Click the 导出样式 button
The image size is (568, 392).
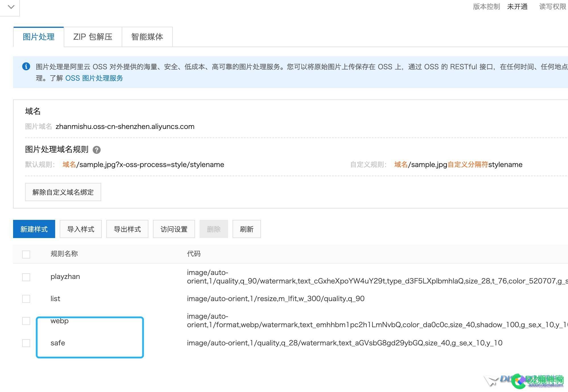127,229
